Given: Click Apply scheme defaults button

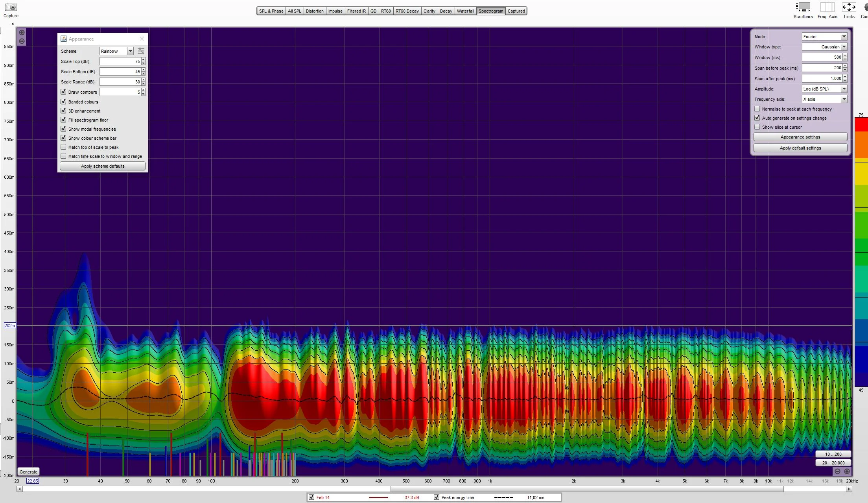Looking at the screenshot, I should point(103,166).
